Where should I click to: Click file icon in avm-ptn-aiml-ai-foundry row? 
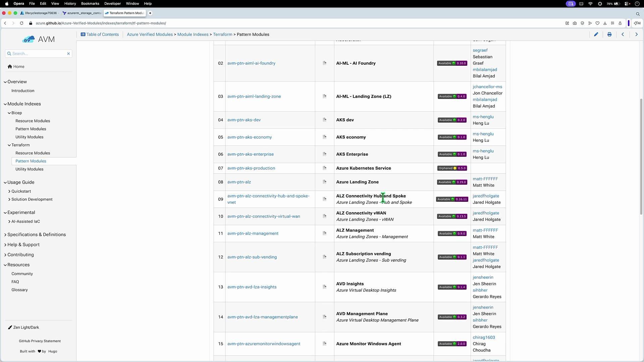click(x=324, y=63)
